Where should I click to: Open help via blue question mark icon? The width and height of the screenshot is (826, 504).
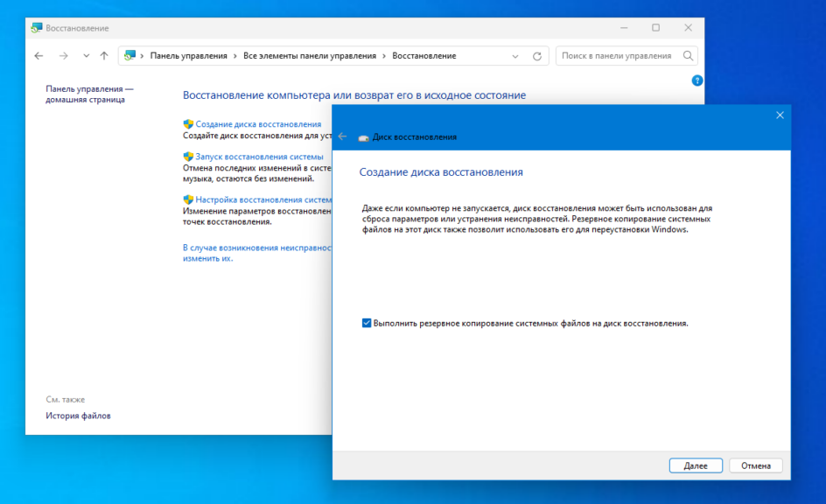click(697, 80)
